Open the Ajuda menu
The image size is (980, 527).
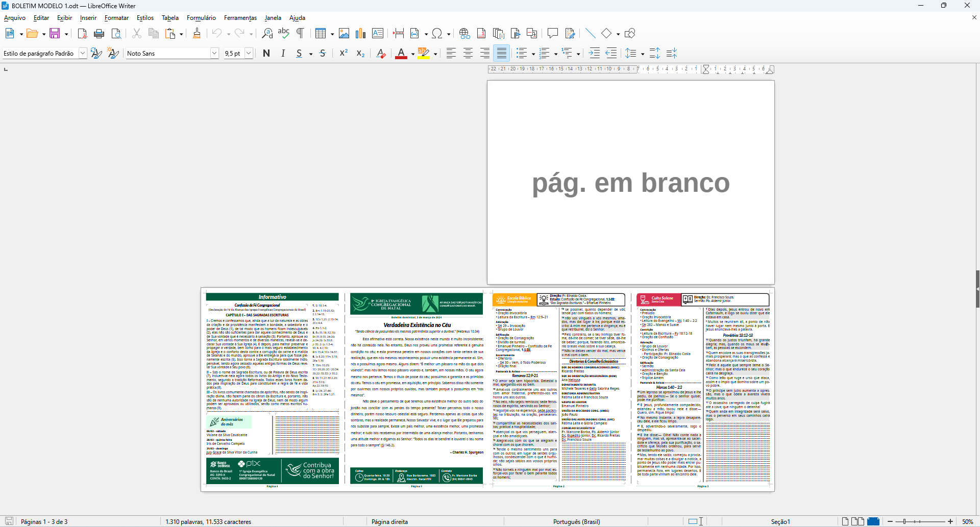coord(297,18)
